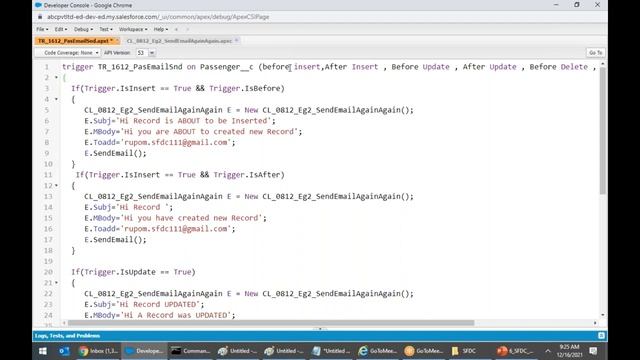Collapse code fold at line 2

coord(56,78)
